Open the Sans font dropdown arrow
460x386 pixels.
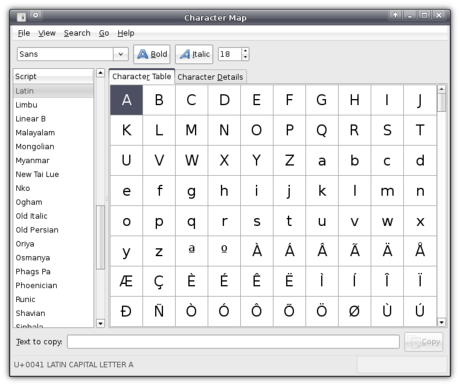pos(121,54)
